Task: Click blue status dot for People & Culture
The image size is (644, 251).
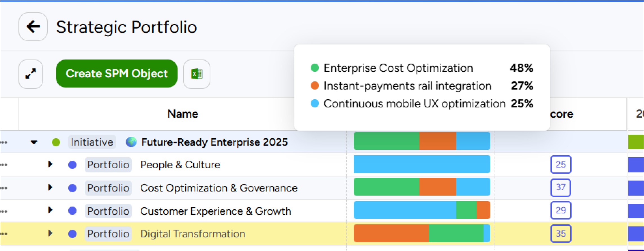Action: [x=72, y=165]
